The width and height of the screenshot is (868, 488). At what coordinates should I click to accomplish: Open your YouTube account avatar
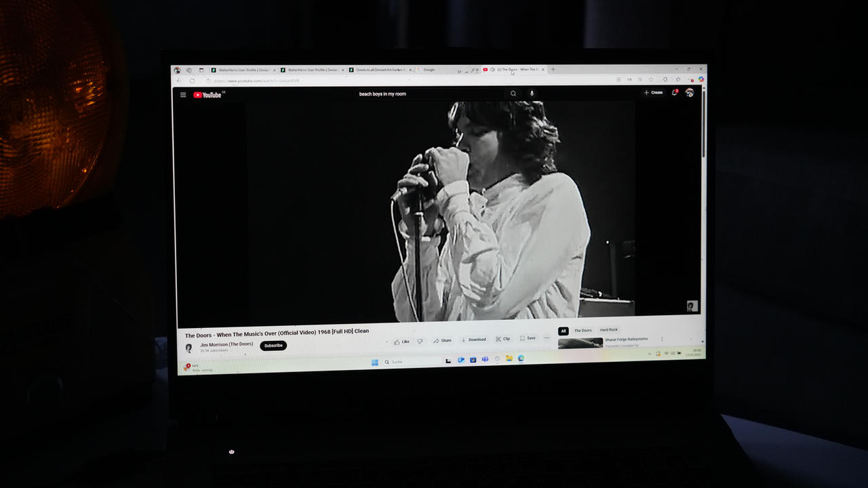click(x=690, y=93)
